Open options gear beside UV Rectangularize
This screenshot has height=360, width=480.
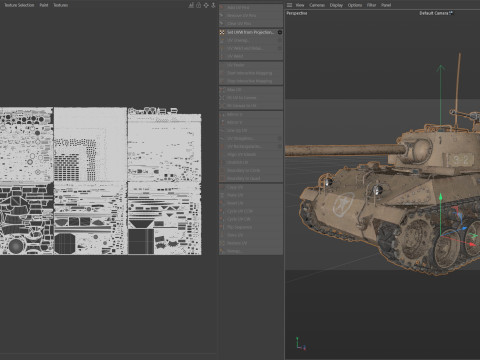pyautogui.click(x=280, y=146)
